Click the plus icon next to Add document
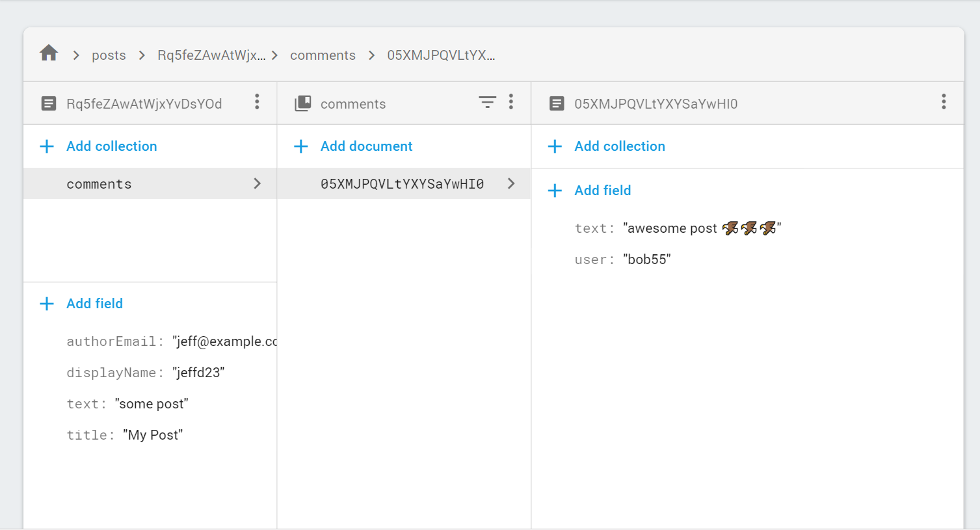 pyautogui.click(x=300, y=146)
